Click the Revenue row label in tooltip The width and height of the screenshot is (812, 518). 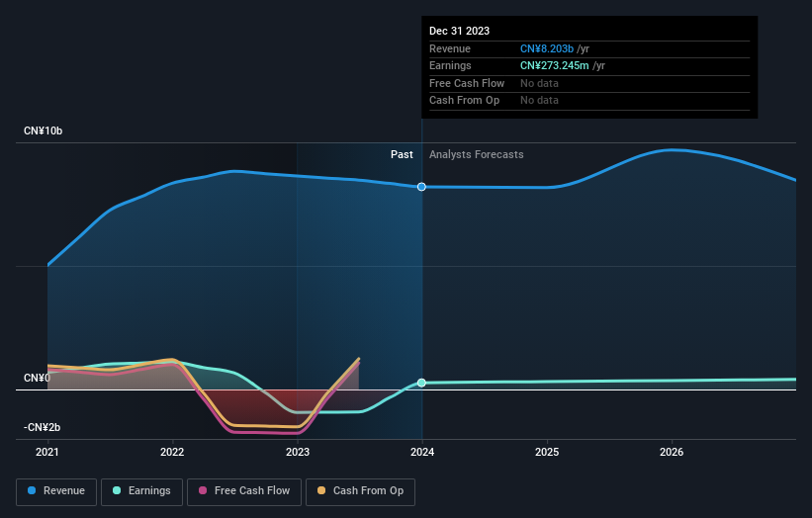pyautogui.click(x=450, y=48)
